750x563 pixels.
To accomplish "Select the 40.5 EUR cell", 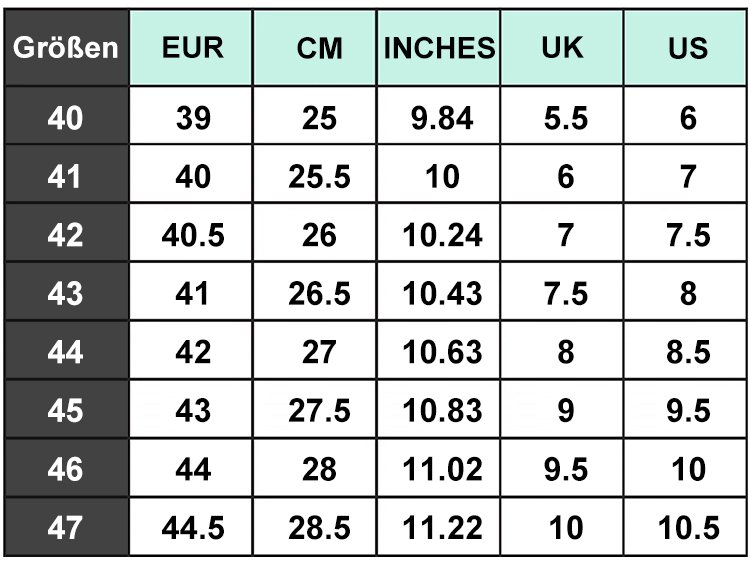I will tap(191, 232).
